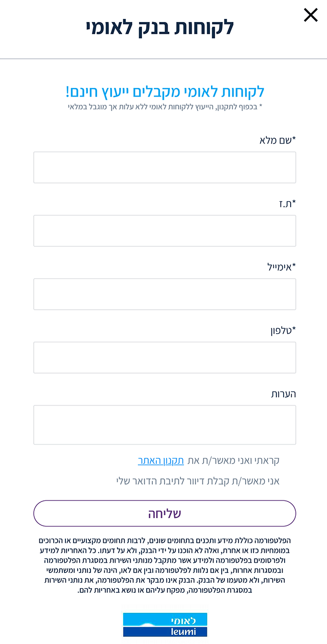
Task: Click the טלפון phone input field
Action: [165, 357]
